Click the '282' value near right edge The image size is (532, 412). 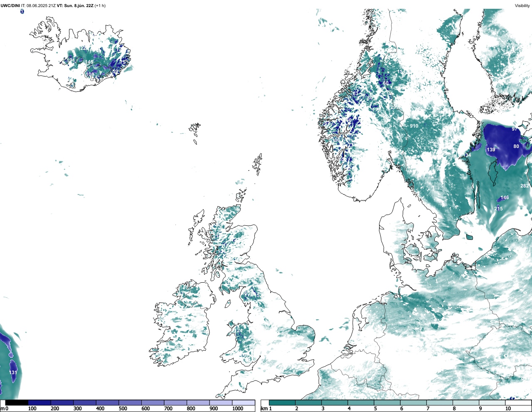tap(525, 186)
